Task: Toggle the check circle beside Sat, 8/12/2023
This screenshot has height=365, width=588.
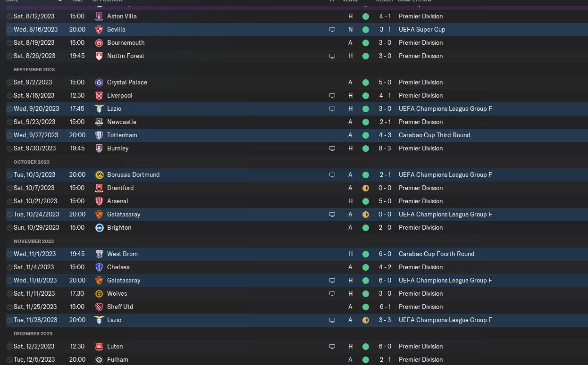Action: pos(10,16)
